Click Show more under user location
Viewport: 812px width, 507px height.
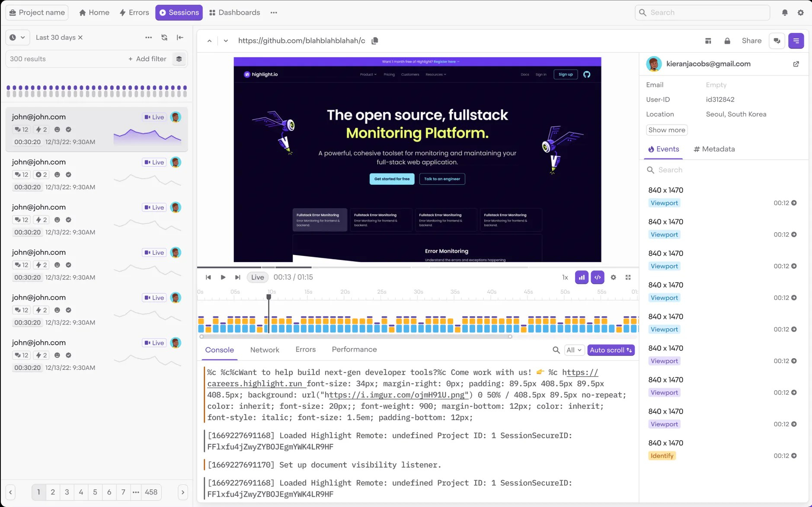click(666, 130)
